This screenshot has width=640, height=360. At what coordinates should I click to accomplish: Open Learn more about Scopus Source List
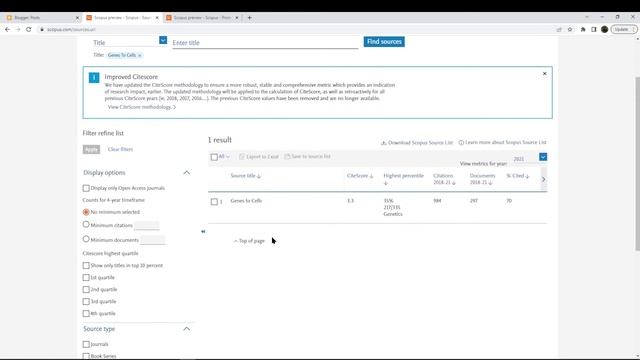[x=502, y=142]
